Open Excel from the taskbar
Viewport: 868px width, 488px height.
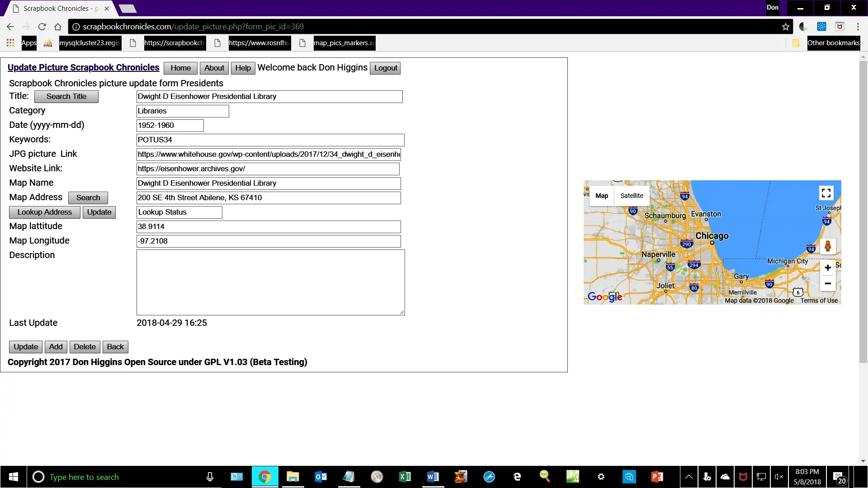[x=405, y=477]
